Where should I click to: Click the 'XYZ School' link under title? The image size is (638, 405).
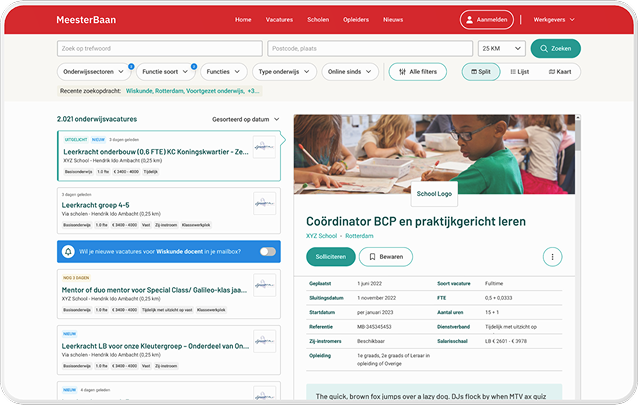pos(321,236)
